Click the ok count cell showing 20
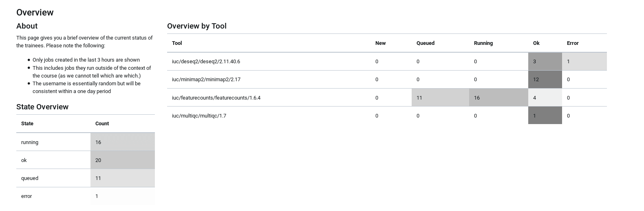 [x=122, y=160]
